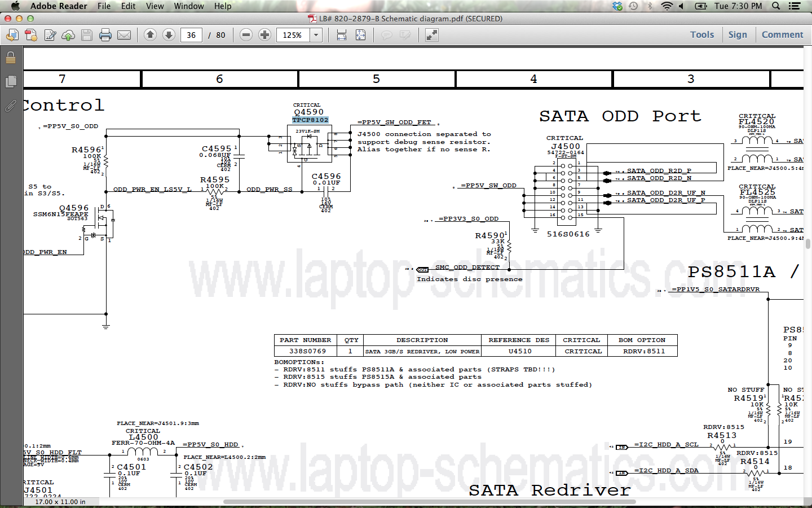Click the ODD_PWR_EN_LS5V_L net label

tap(152, 190)
